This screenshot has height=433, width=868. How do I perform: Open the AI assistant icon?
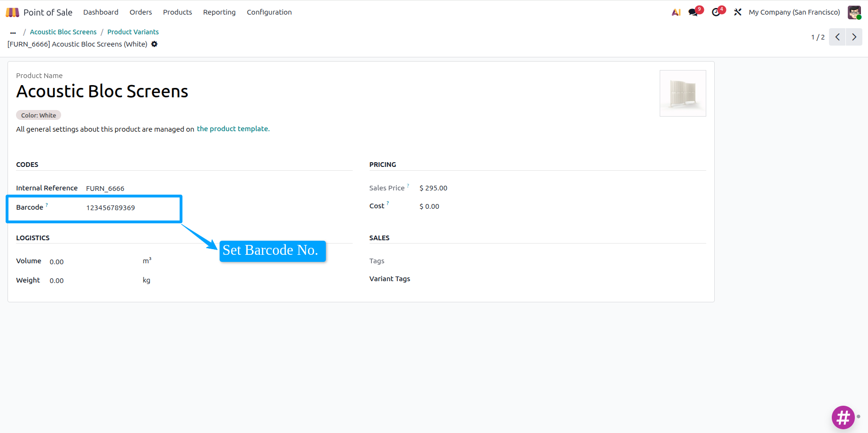pos(676,12)
